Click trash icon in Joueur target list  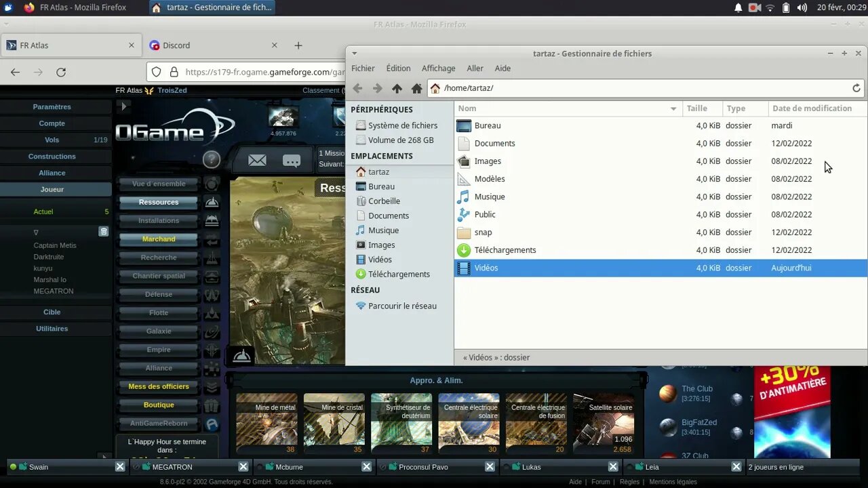click(x=103, y=231)
